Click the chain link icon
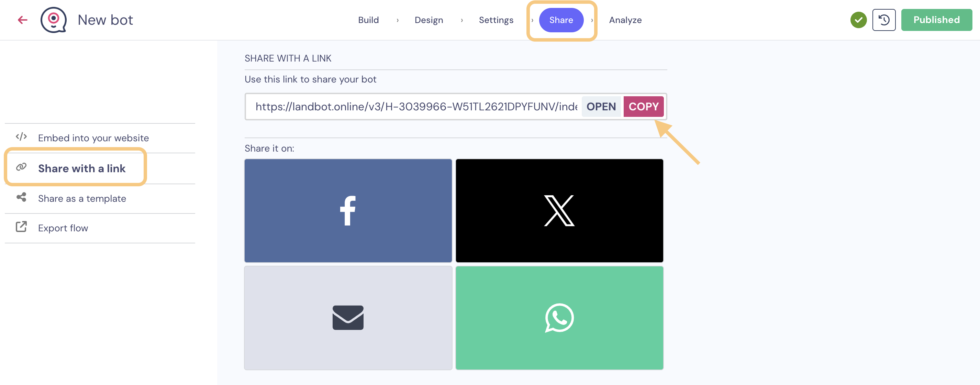Screen dimensions: 980x385 click(21, 167)
